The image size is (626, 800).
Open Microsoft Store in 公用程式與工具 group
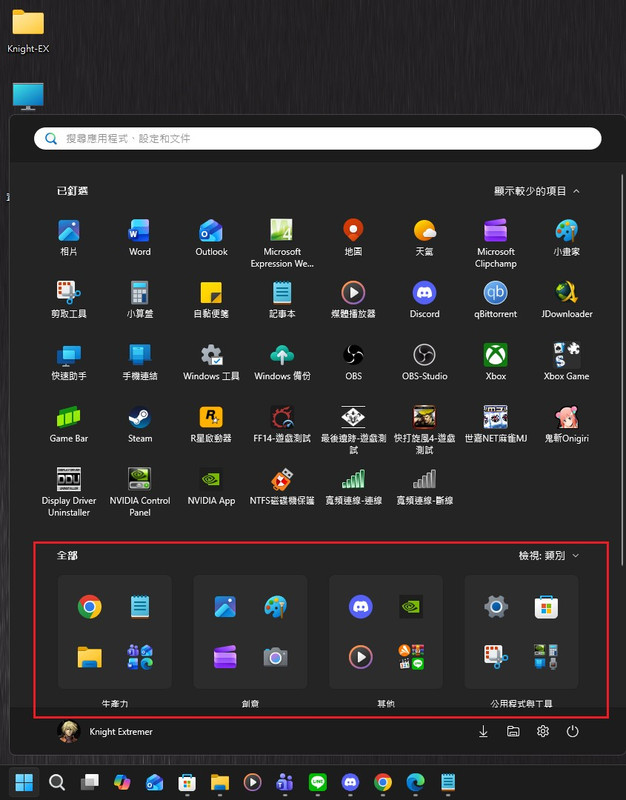coord(546,607)
